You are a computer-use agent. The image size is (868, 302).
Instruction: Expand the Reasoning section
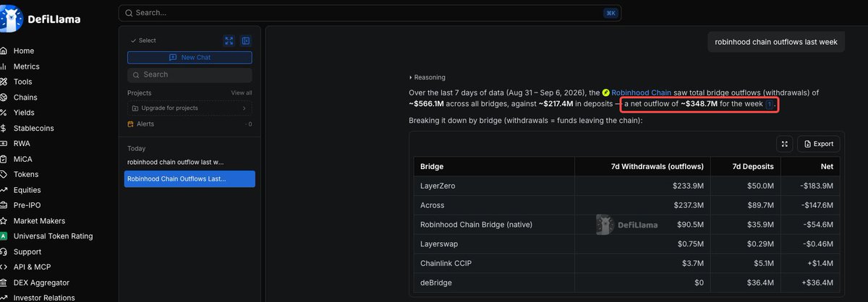427,77
